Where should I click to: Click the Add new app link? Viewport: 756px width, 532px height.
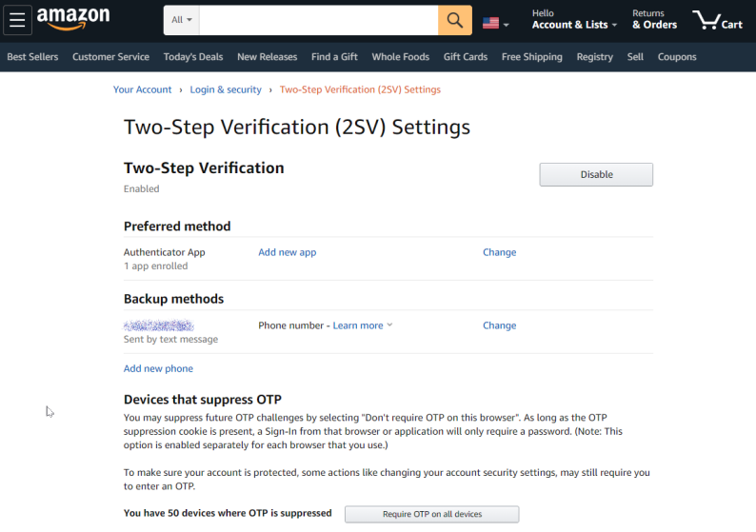click(x=287, y=252)
